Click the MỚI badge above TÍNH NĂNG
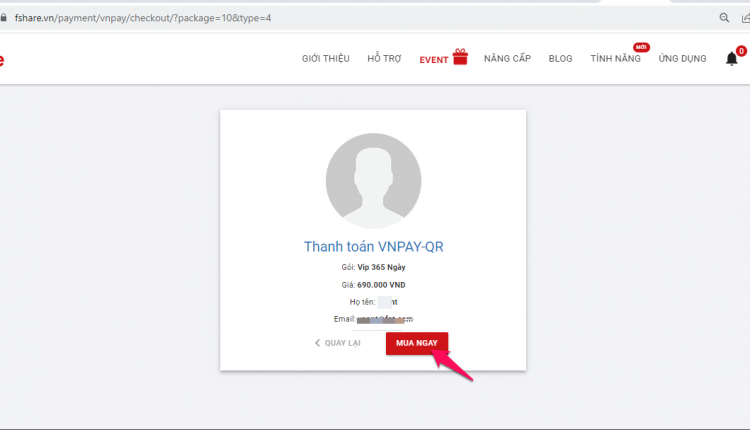The width and height of the screenshot is (750, 430). 641,47
